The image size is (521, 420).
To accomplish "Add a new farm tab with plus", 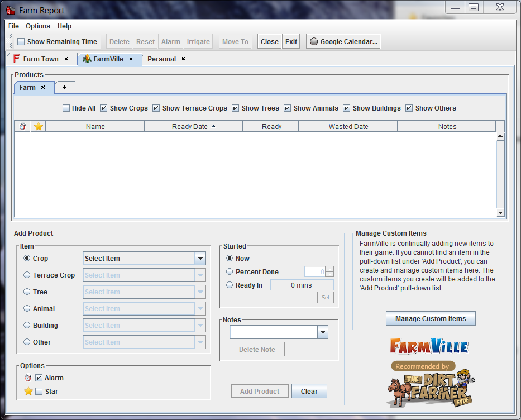I will pyautogui.click(x=64, y=87).
